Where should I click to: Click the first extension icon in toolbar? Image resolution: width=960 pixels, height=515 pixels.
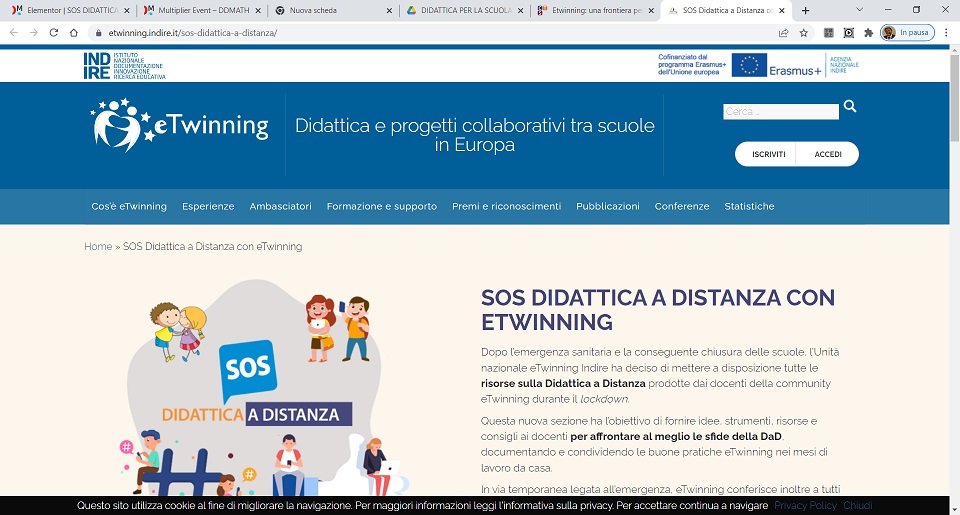pos(828,33)
